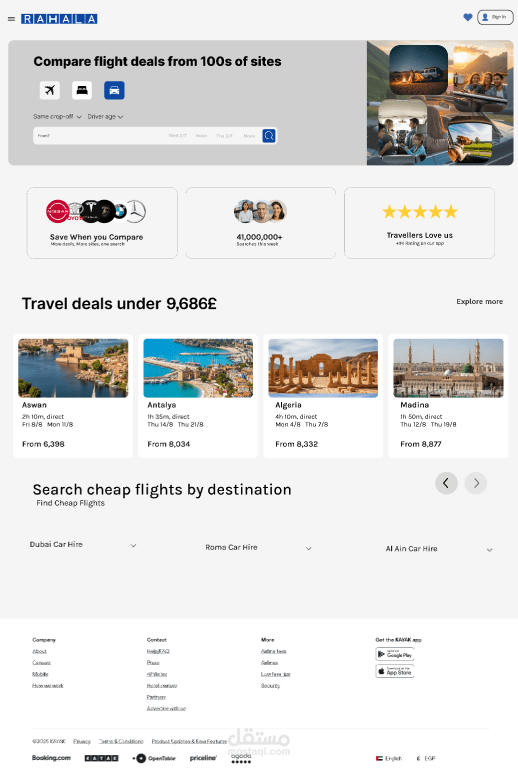The image size is (518, 772).
Task: Open the Driver age dropdown
Action: coord(105,117)
